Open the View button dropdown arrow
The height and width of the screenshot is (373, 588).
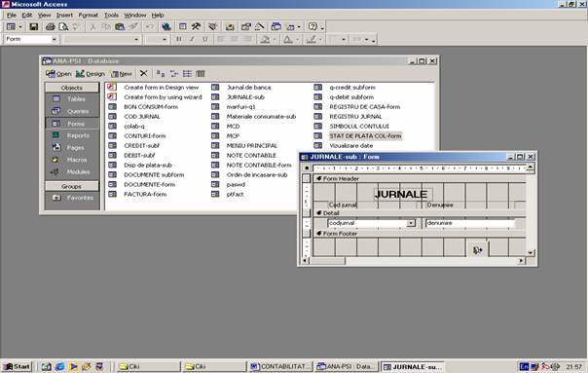coord(20,26)
